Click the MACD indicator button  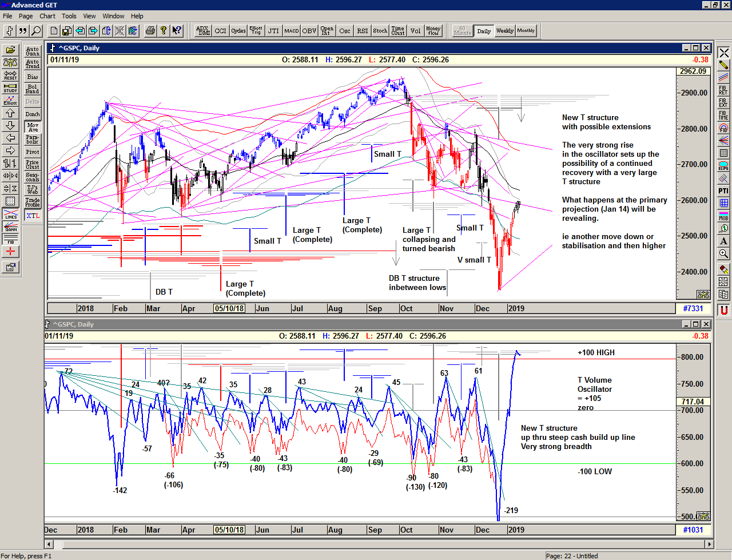pos(291,31)
